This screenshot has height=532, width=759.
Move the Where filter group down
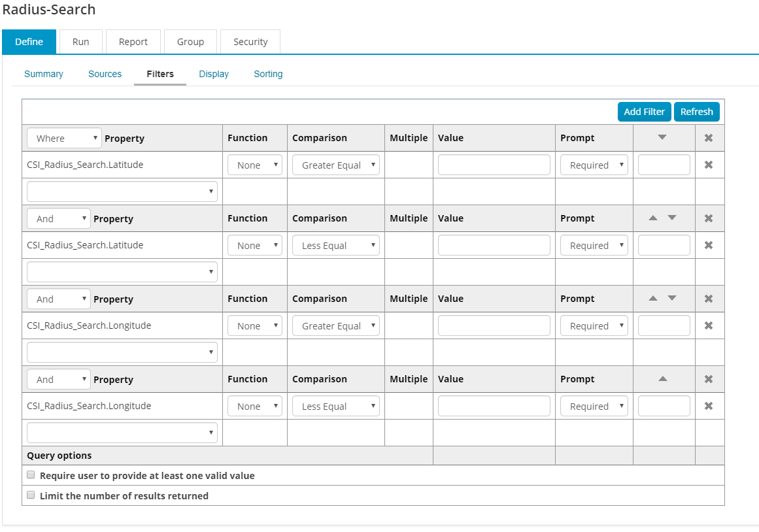662,137
